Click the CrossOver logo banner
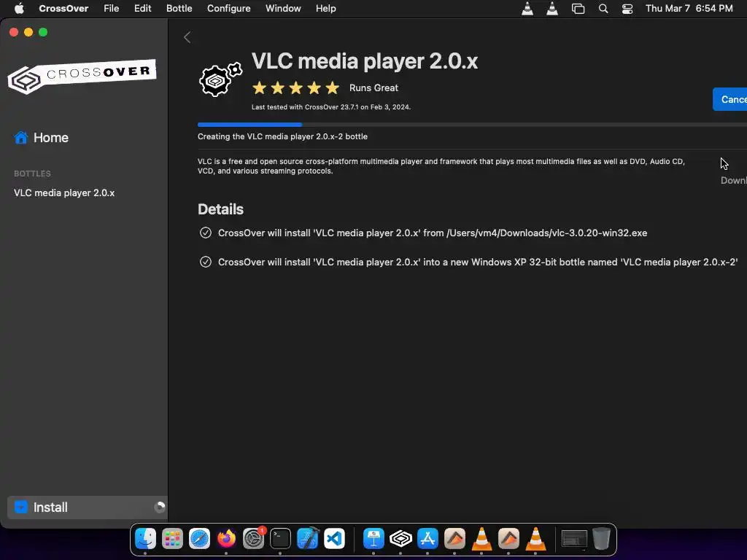 (82, 76)
